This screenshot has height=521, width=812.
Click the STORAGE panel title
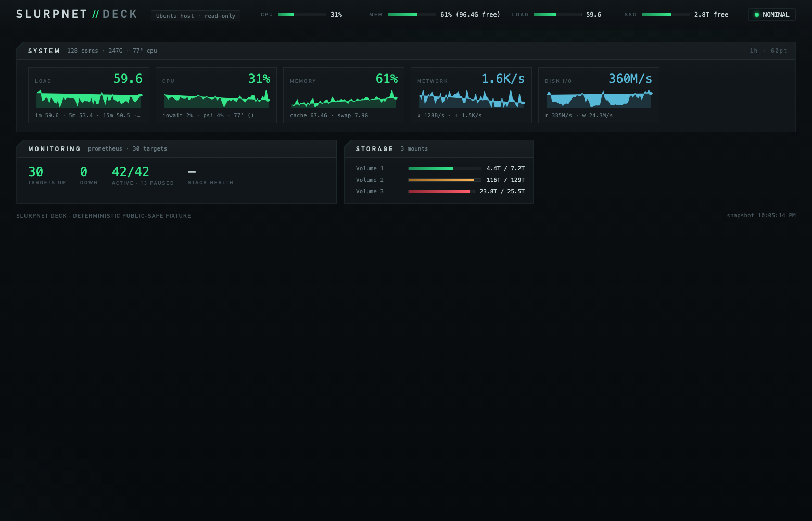[375, 149]
